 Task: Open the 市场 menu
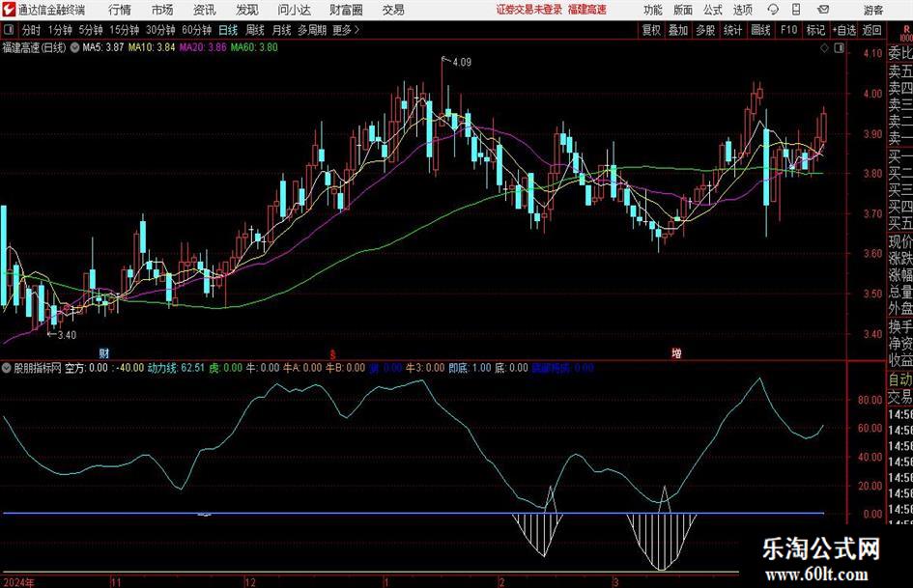[162, 10]
